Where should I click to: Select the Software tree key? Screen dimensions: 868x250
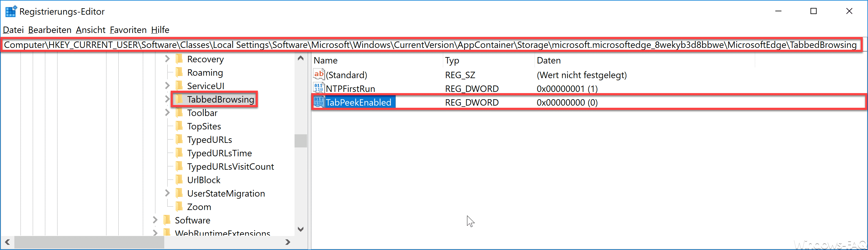click(x=192, y=220)
